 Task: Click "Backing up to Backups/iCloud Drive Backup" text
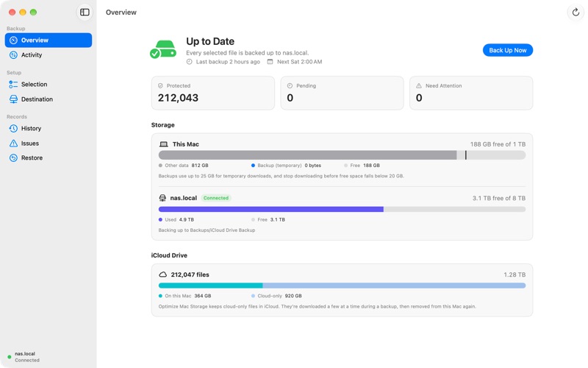(207, 230)
